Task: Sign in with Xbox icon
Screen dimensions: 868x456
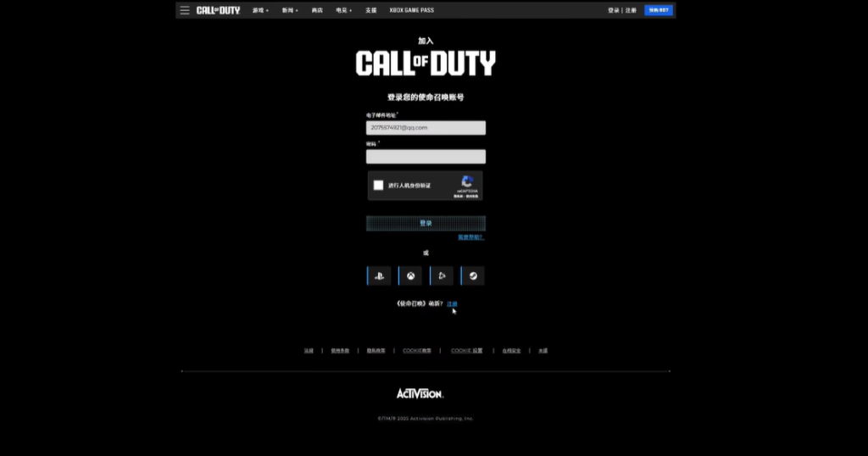Action: coord(410,275)
